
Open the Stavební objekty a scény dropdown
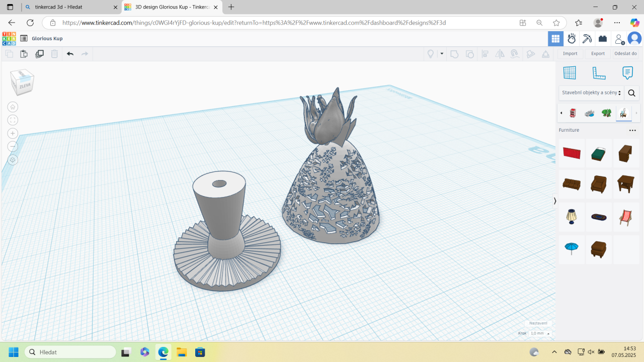point(591,93)
